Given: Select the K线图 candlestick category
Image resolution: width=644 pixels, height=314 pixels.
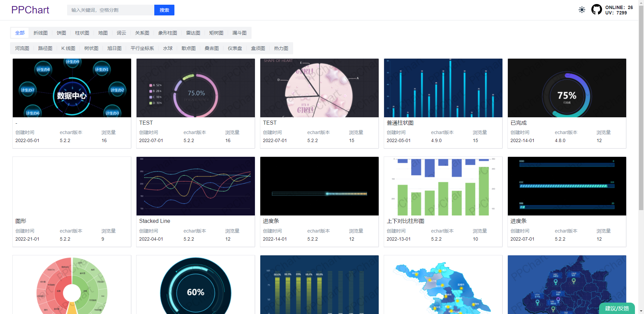Looking at the screenshot, I should click(x=68, y=48).
